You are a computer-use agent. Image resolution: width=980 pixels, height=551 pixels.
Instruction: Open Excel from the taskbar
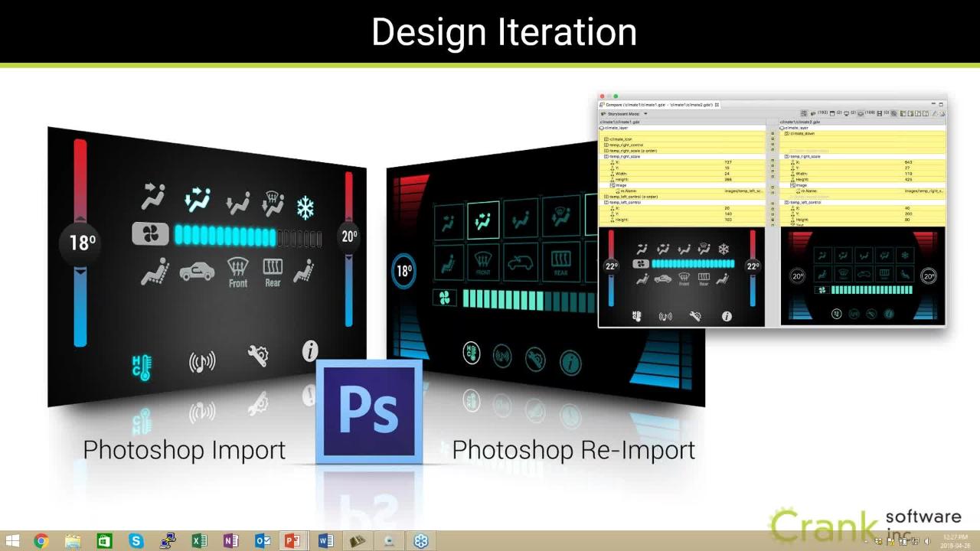(x=199, y=541)
